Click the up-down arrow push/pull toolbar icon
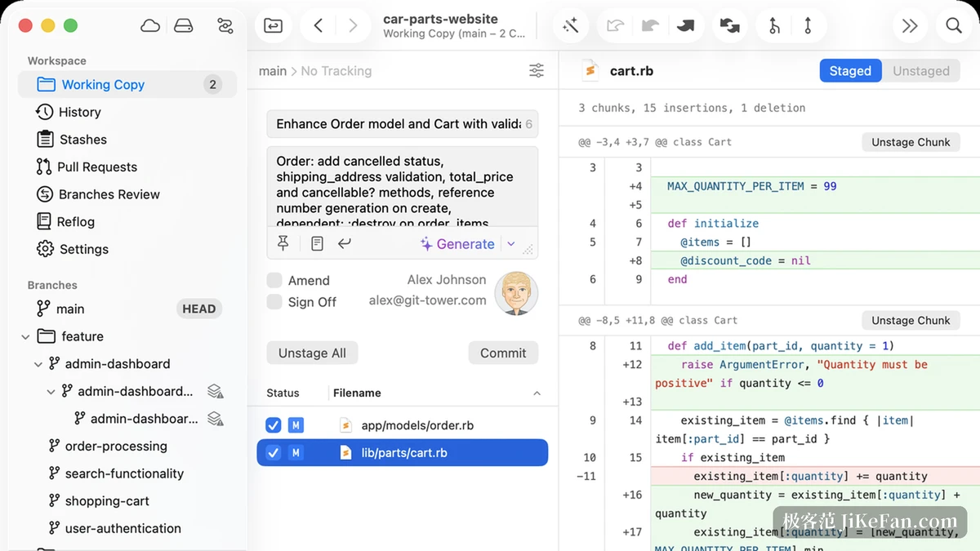This screenshot has height=551, width=980. (x=808, y=26)
